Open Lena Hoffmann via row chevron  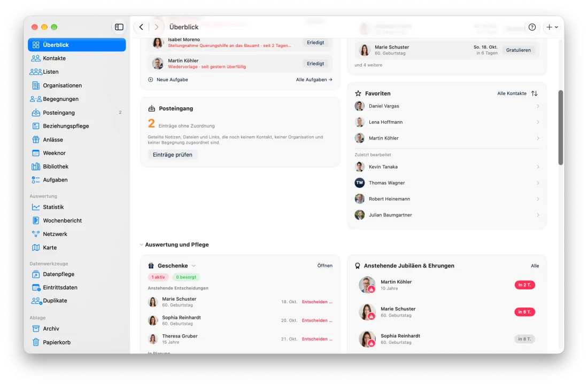pos(538,122)
